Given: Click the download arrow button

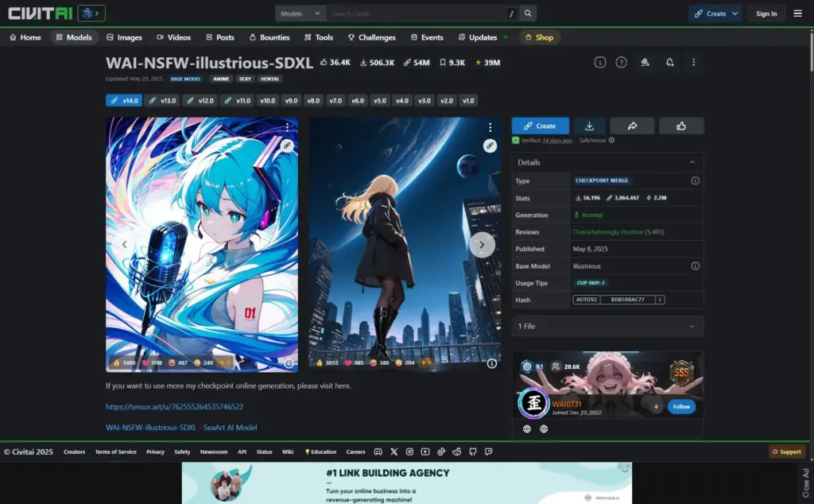Looking at the screenshot, I should point(589,126).
